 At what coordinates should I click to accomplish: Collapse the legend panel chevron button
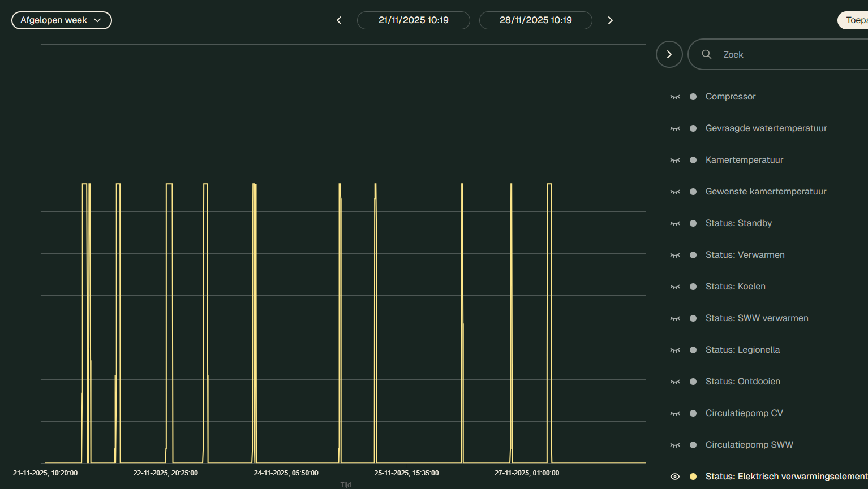coord(669,54)
